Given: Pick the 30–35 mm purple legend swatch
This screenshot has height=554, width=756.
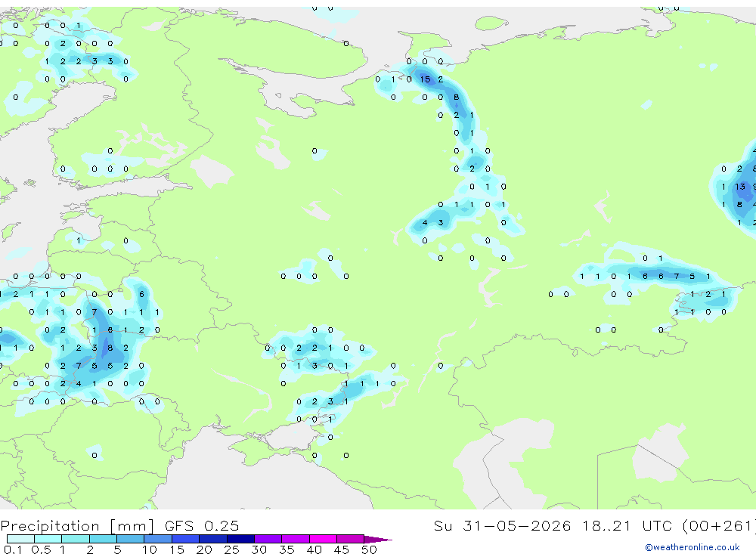Looking at the screenshot, I should [268, 539].
